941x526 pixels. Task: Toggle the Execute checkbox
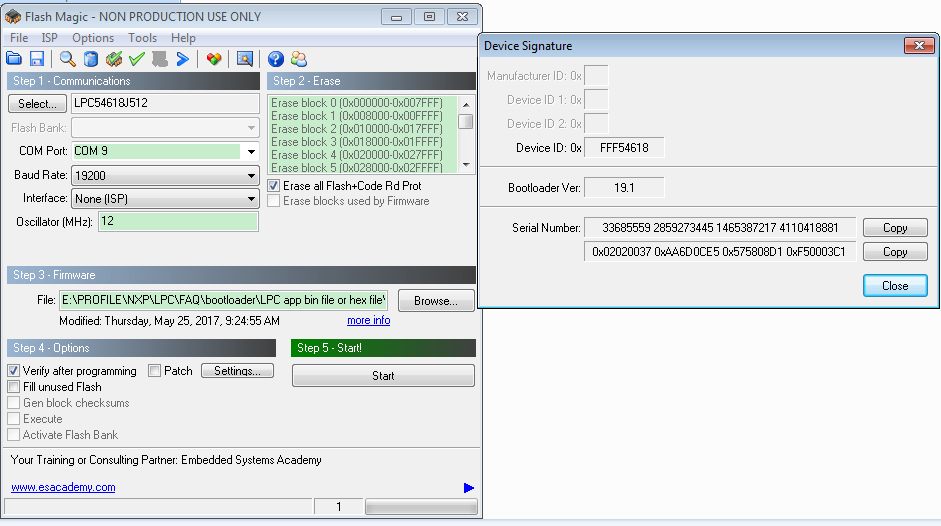coord(14,419)
